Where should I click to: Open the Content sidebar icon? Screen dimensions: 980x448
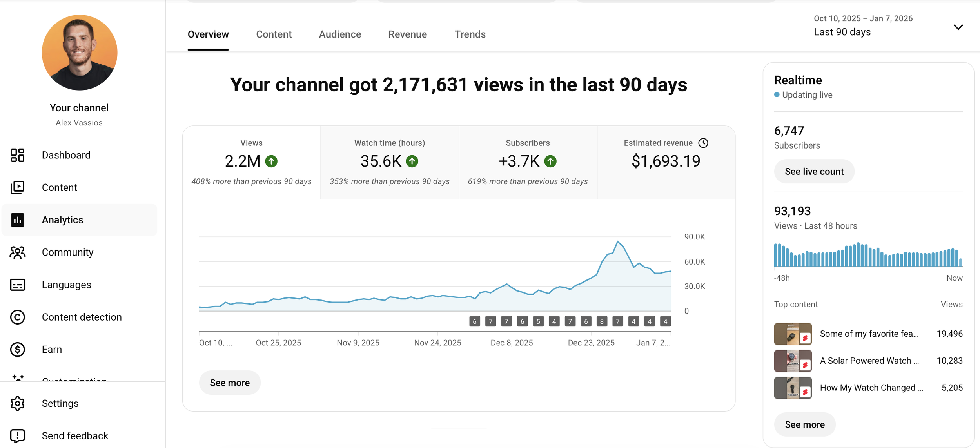point(17,187)
